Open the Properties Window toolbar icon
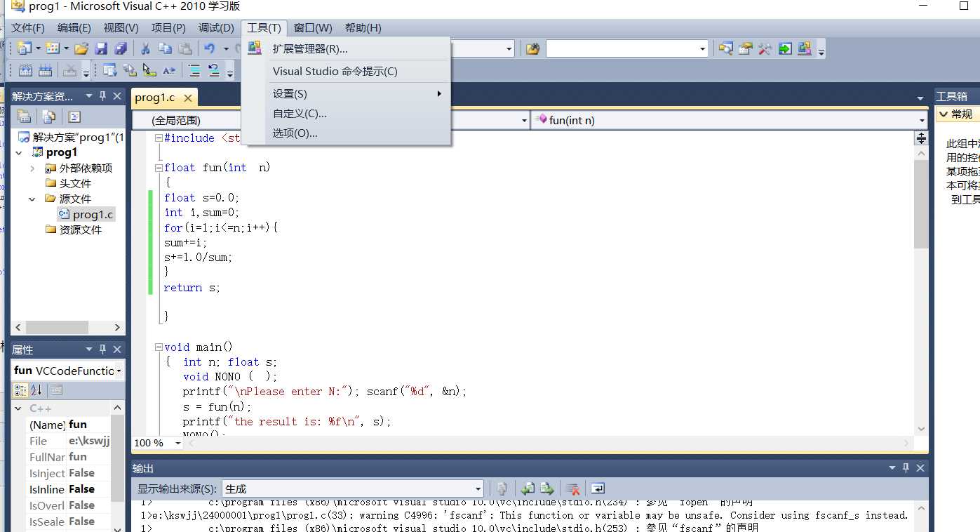 746,48
